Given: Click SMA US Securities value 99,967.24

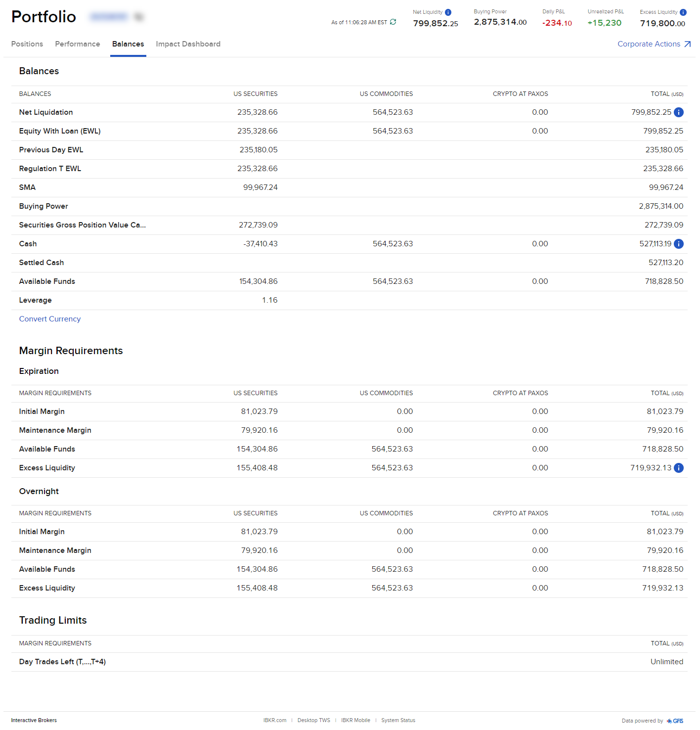Looking at the screenshot, I should (261, 187).
